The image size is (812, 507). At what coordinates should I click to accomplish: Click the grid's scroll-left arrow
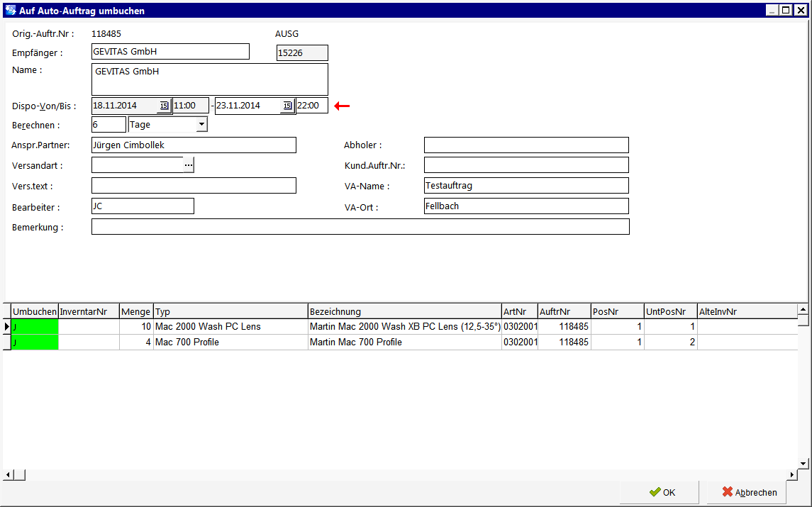(x=8, y=474)
